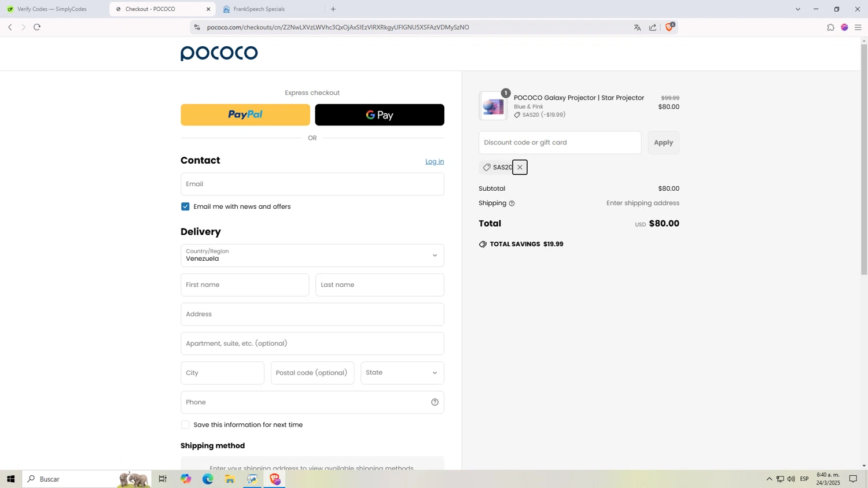Viewport: 868px width, 488px height.
Task: Click the Apartment, suite field
Action: click(312, 343)
